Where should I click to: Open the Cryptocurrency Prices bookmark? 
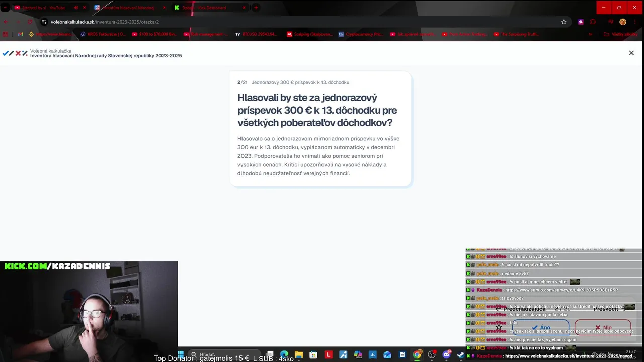(x=361, y=34)
